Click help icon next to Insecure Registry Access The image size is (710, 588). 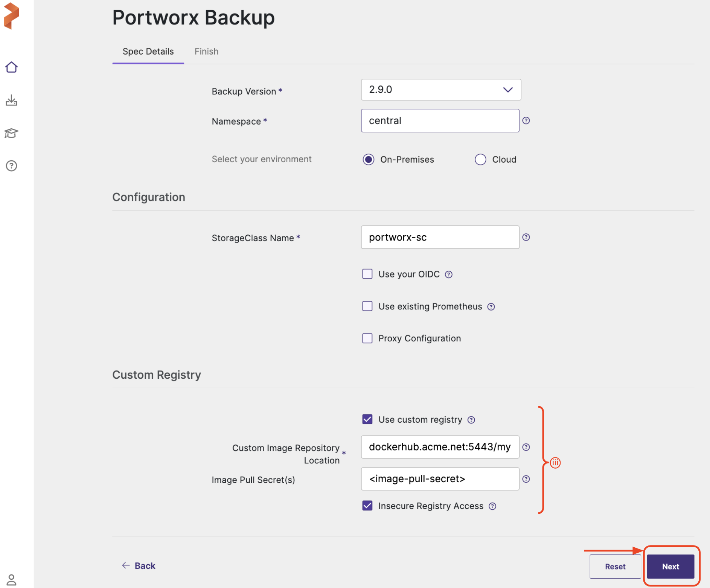[492, 506]
